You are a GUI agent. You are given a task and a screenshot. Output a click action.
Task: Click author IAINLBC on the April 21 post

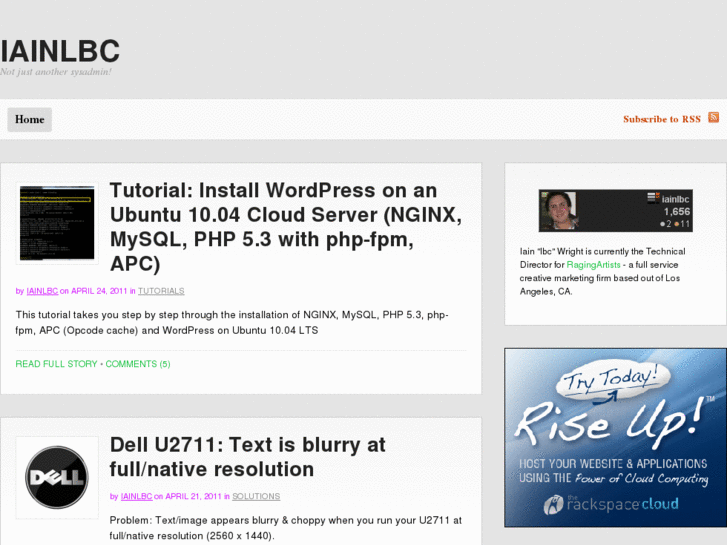(x=136, y=496)
